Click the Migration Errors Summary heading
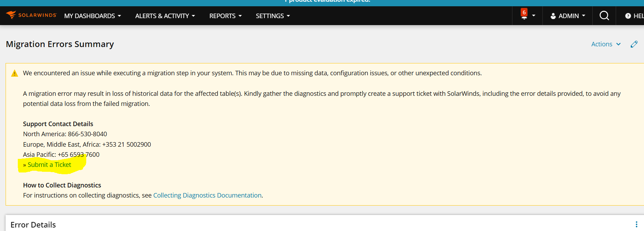Image resolution: width=644 pixels, height=231 pixels. 60,44
